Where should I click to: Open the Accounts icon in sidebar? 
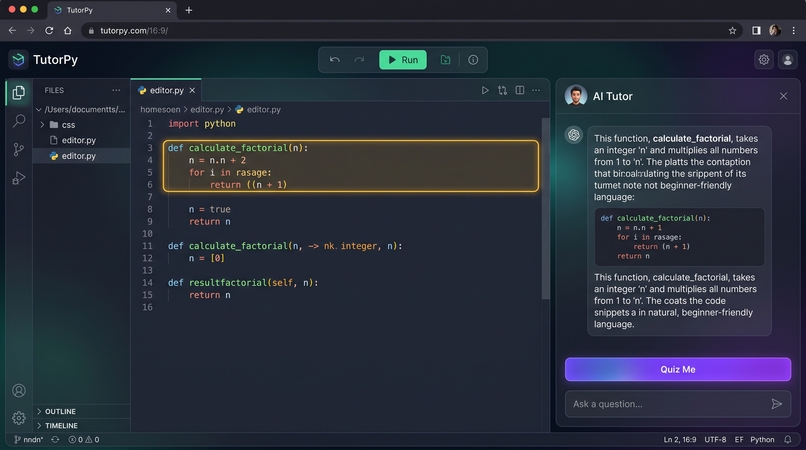pos(19,391)
